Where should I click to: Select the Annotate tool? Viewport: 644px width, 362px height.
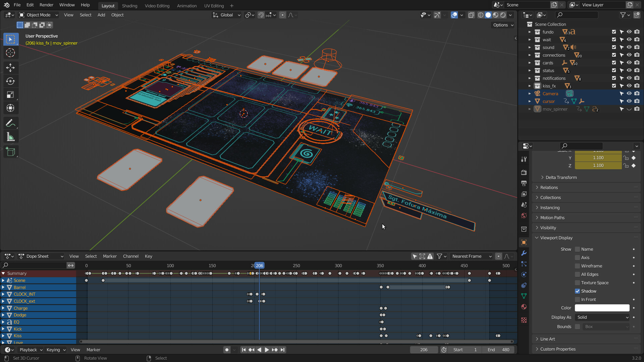tap(10, 123)
